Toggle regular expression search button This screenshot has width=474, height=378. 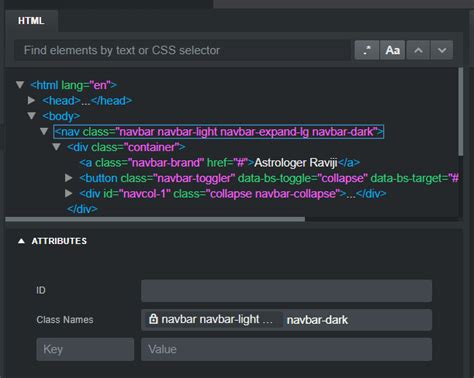click(x=367, y=50)
